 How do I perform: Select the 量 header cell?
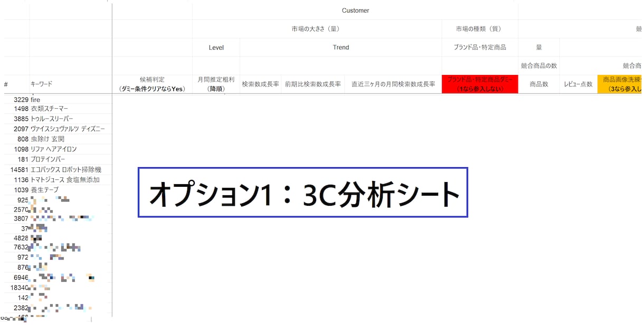coord(539,47)
